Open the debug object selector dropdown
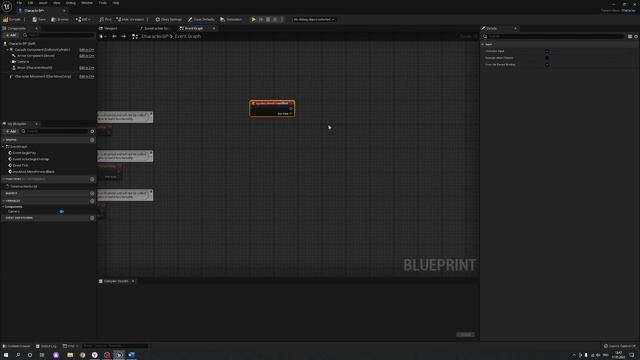640x360 pixels. tap(314, 19)
